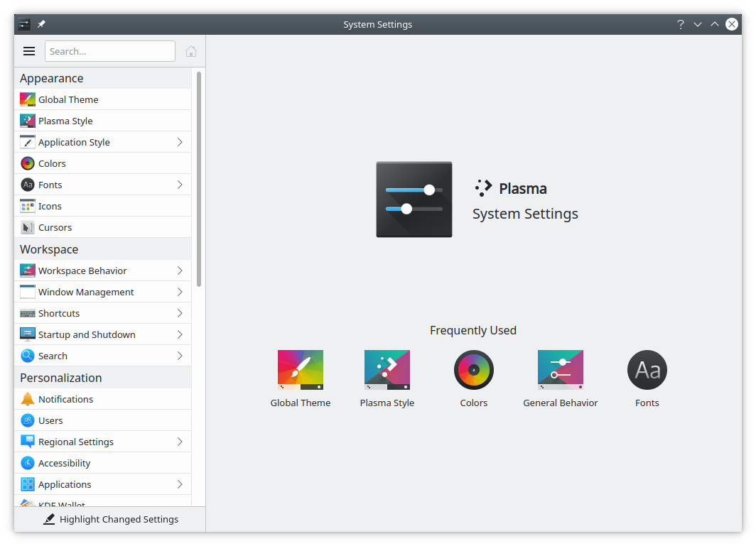Select the Cursors label in the sidebar
The height and width of the screenshot is (546, 756).
[55, 227]
